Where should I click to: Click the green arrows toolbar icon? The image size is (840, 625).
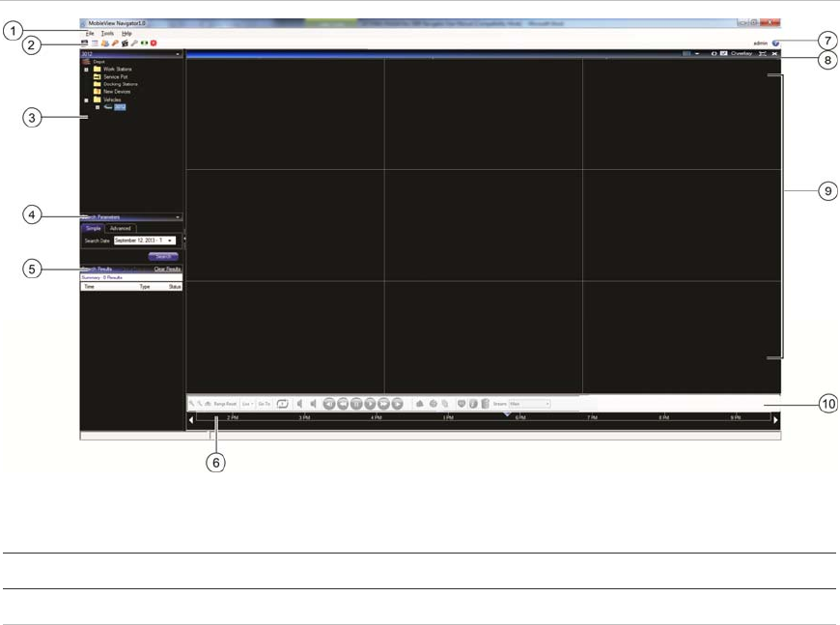pos(144,43)
